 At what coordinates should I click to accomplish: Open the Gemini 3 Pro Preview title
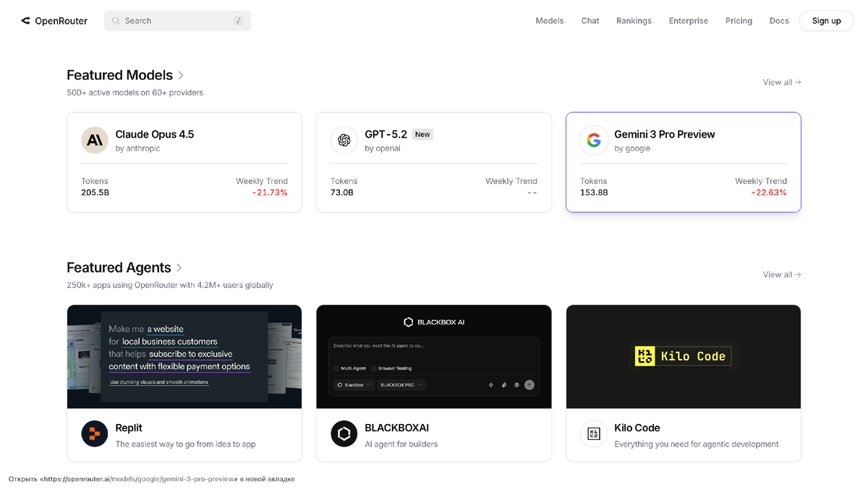click(x=665, y=135)
